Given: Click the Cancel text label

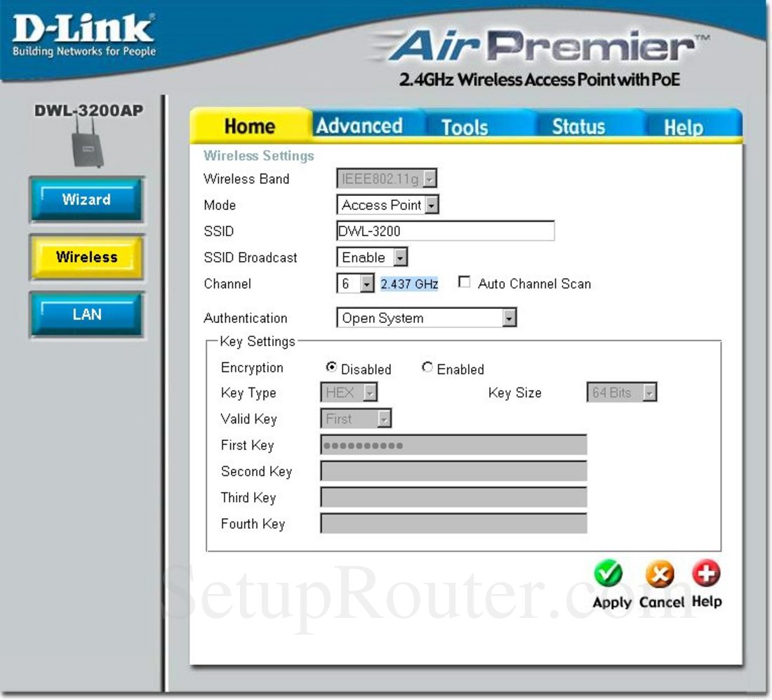Looking at the screenshot, I should pos(662,602).
